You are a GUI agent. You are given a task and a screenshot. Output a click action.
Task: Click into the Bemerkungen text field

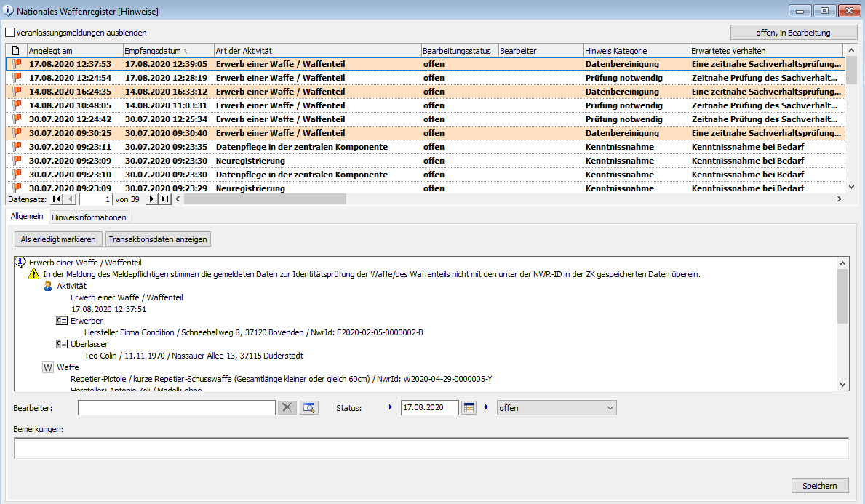click(x=431, y=448)
